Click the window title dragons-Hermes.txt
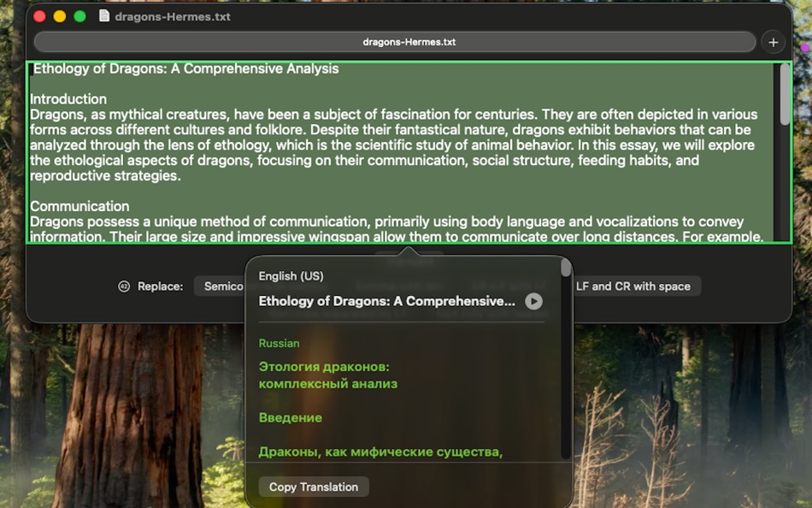Screen dimensions: 812x508 tap(173, 16)
